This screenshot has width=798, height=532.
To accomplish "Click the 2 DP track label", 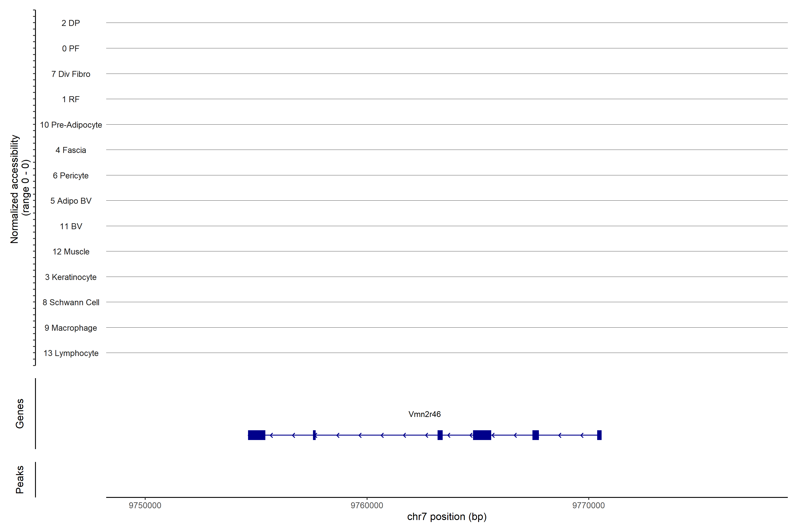I will 70,23.
